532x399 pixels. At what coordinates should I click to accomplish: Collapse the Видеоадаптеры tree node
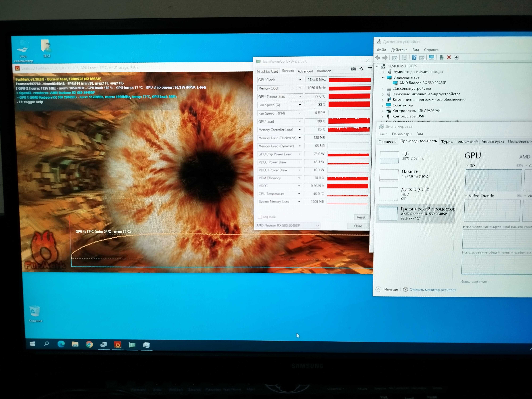383,77
